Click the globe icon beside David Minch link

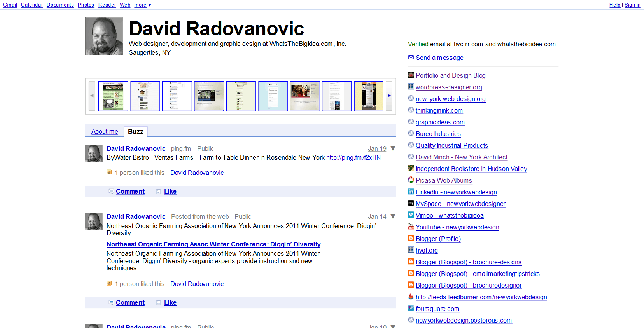coord(411,156)
